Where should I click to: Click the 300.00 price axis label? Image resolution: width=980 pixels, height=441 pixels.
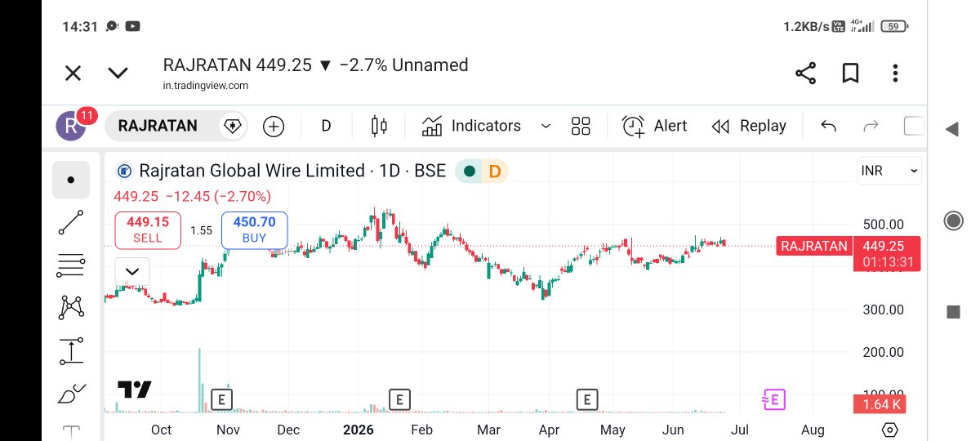pos(883,310)
